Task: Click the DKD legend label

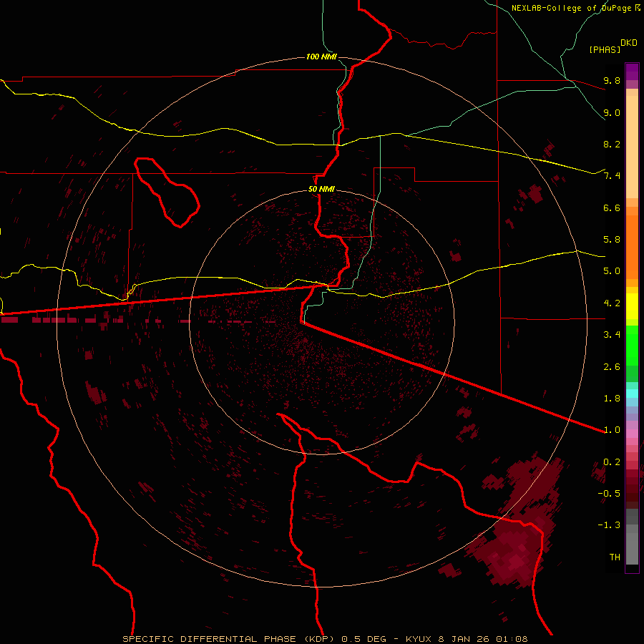Action: (x=629, y=43)
